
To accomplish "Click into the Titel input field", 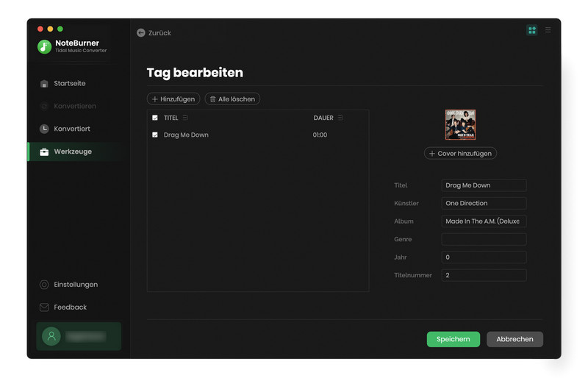I will (x=484, y=185).
